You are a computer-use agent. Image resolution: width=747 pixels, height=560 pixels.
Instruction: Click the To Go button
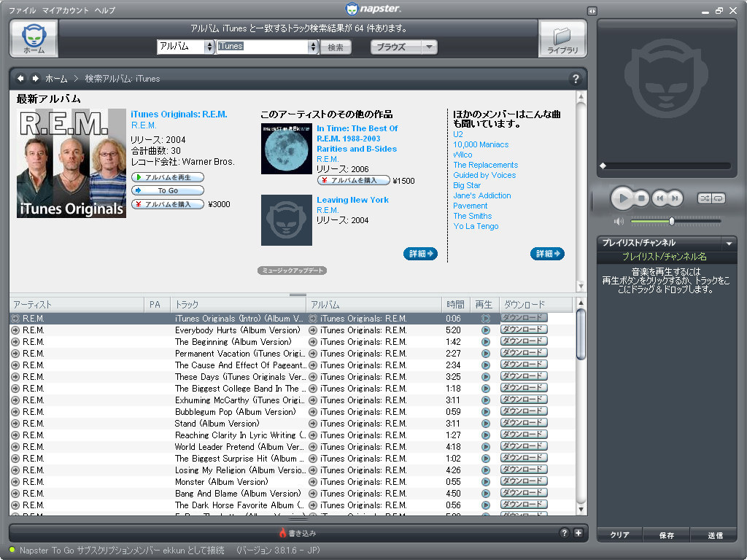pyautogui.click(x=168, y=190)
